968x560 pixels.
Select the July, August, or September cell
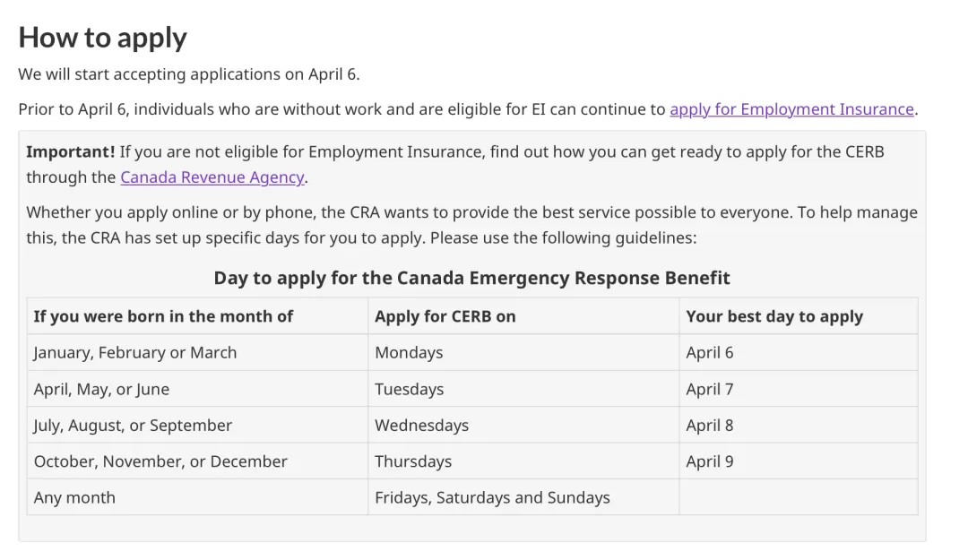[x=197, y=425]
